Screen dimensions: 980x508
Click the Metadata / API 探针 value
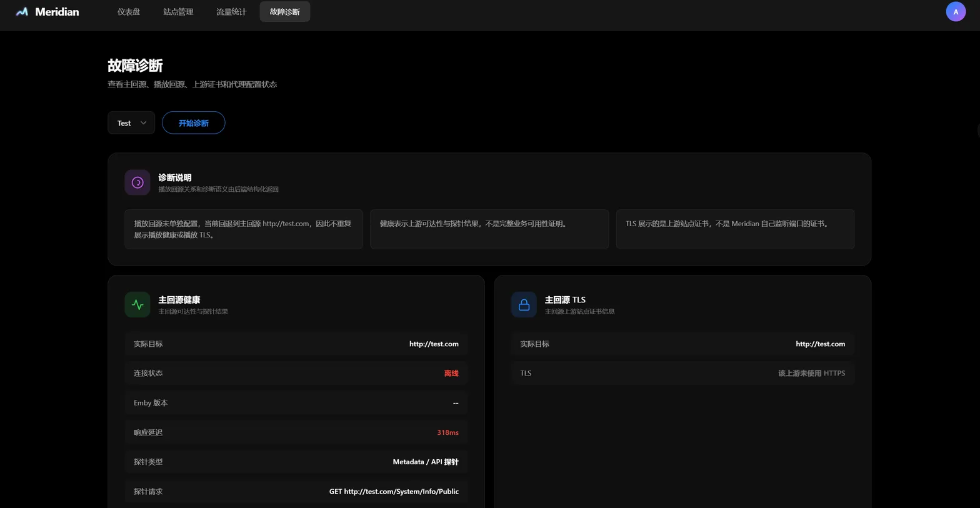pyautogui.click(x=426, y=462)
